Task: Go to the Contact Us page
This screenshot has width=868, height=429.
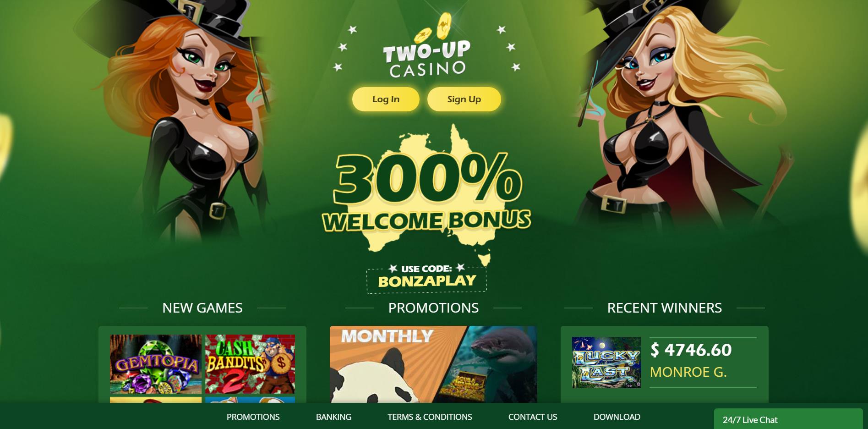Action: [533, 417]
